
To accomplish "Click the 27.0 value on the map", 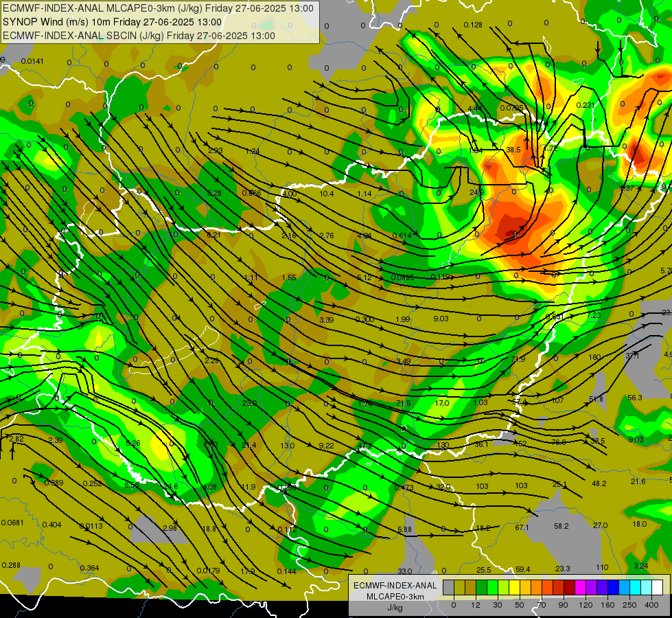I will (x=601, y=525).
